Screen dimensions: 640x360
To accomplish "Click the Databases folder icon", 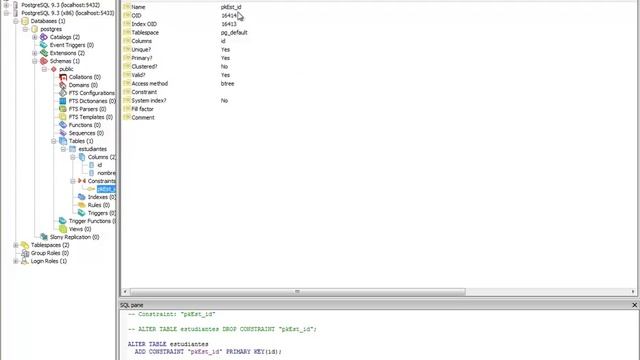I will coord(25,21).
